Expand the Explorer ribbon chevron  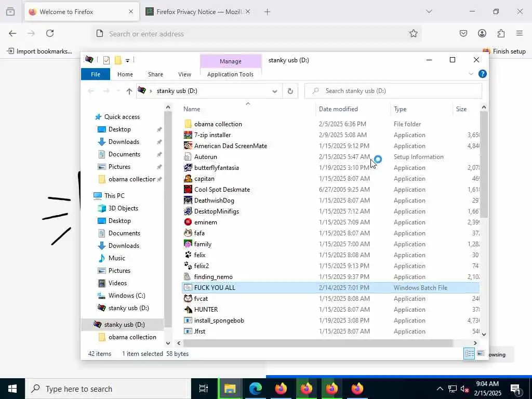pos(471,74)
